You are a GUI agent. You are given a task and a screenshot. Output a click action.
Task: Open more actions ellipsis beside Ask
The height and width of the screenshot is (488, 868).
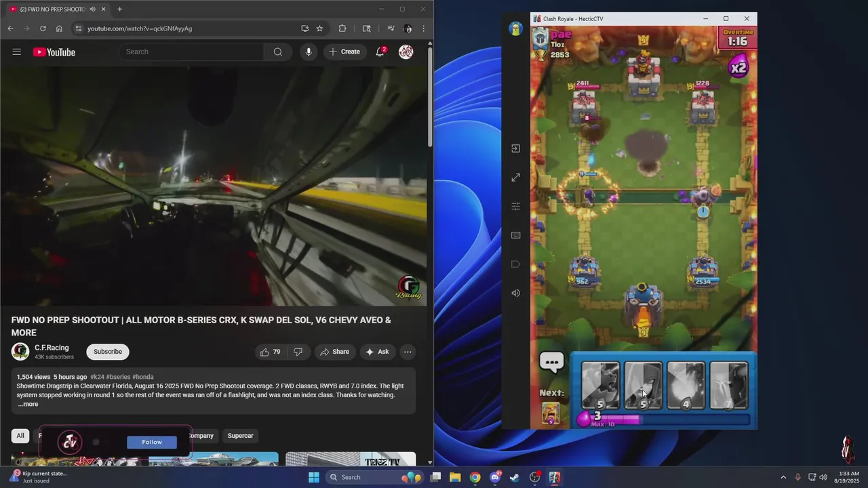[x=408, y=352]
